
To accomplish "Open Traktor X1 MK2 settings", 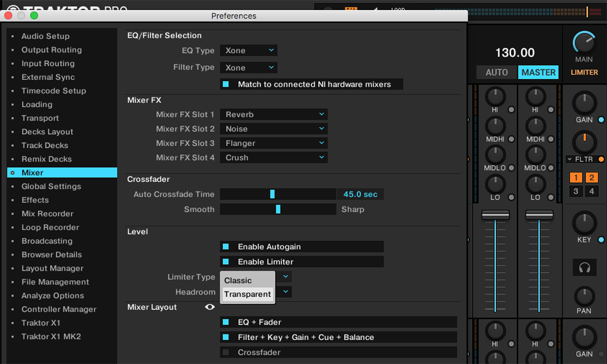I will point(51,337).
